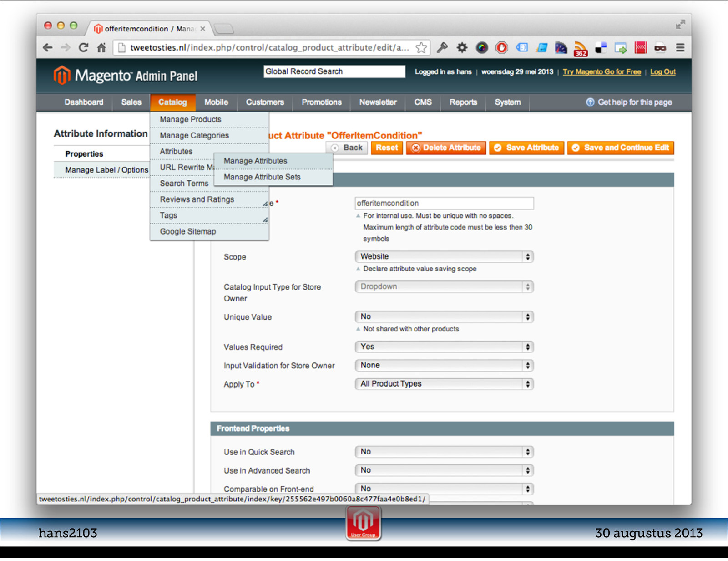The width and height of the screenshot is (728, 561).
Task: Click the help question mark icon
Action: click(590, 102)
